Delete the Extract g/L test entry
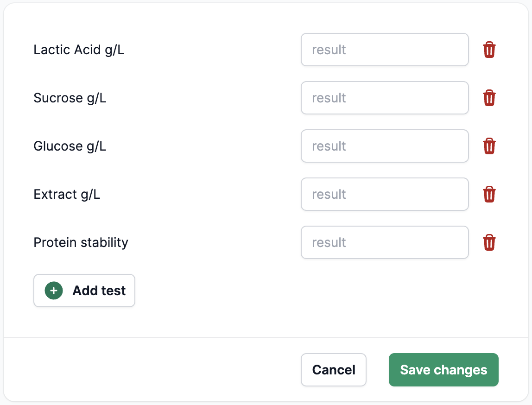Image resolution: width=532 pixels, height=405 pixels. point(489,194)
